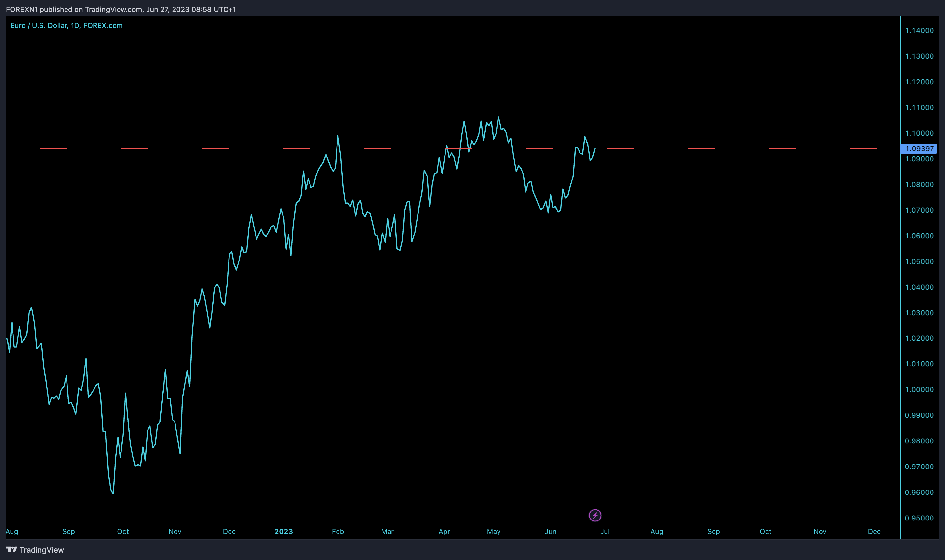
Task: Click the 2023 year label on time axis
Action: 283,531
